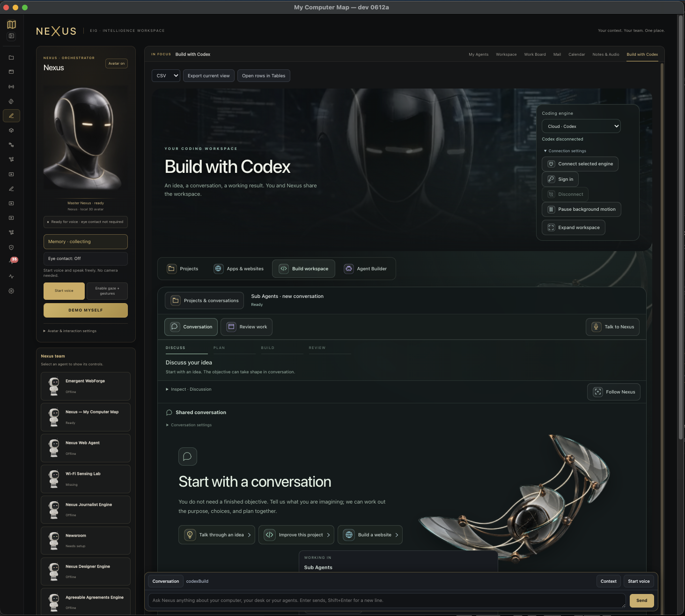Screen dimensions: 685x616
Task: Open the Mail tab
Action: [x=557, y=54]
